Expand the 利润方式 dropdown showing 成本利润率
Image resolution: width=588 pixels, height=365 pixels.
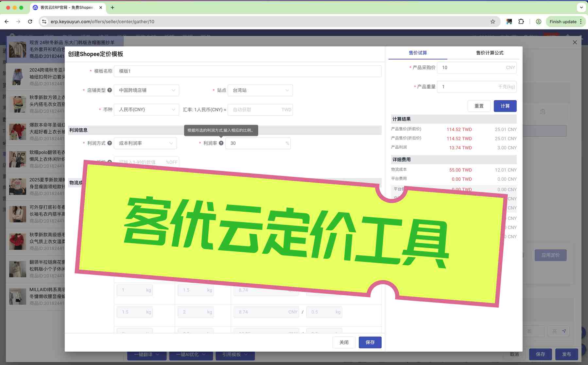pos(145,143)
